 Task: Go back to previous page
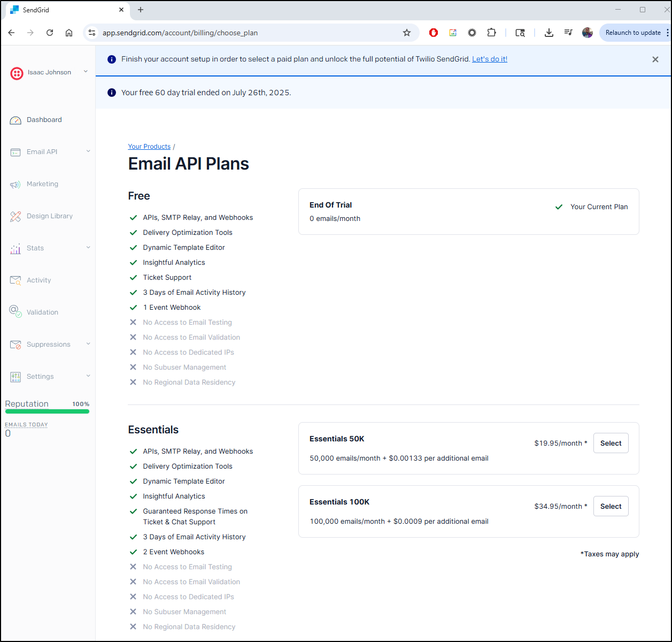[11, 33]
